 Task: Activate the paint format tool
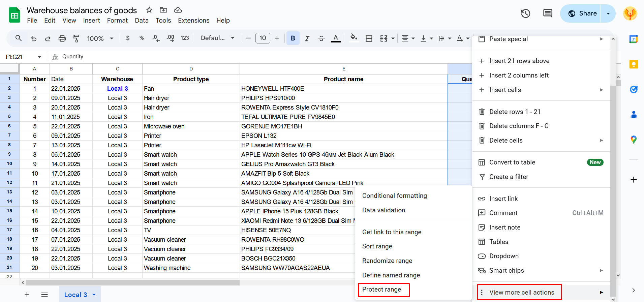coord(76,38)
